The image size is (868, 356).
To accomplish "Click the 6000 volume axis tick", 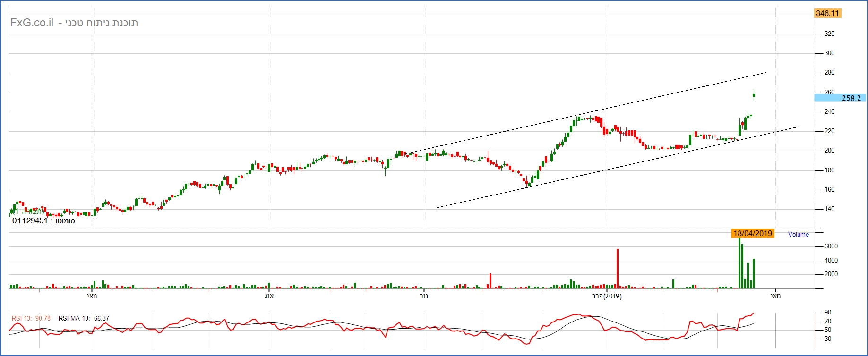I will [x=831, y=246].
